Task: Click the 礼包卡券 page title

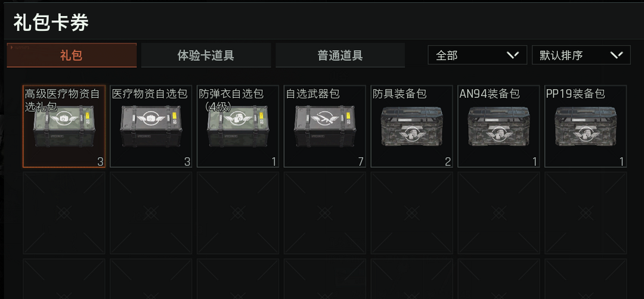Action: [x=51, y=23]
